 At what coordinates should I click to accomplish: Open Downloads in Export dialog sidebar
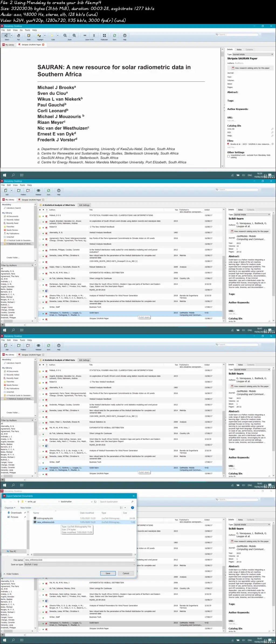point(16,513)
